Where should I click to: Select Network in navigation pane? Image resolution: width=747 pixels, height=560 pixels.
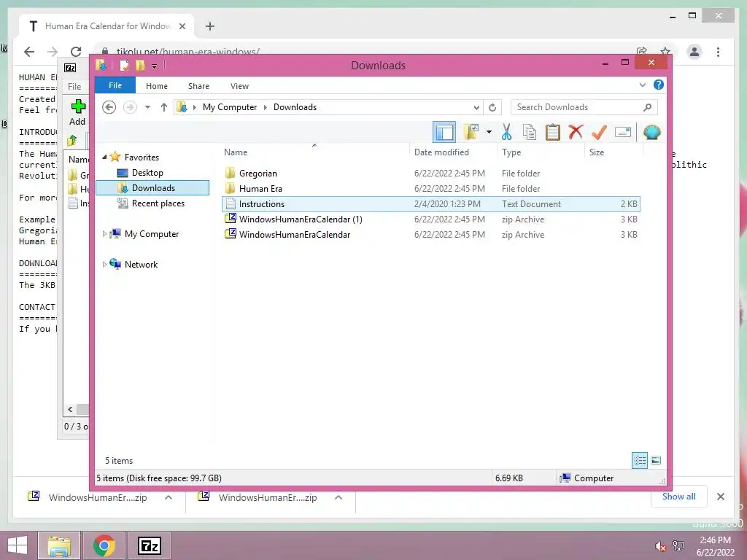pos(141,264)
